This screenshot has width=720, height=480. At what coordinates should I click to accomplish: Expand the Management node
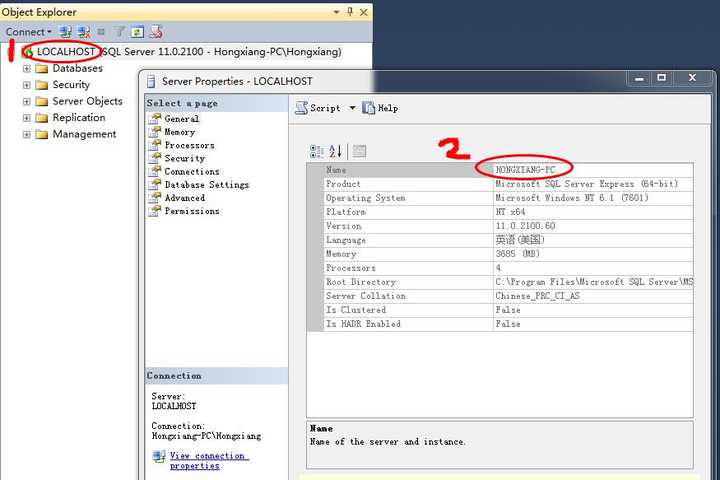pyautogui.click(x=27, y=135)
